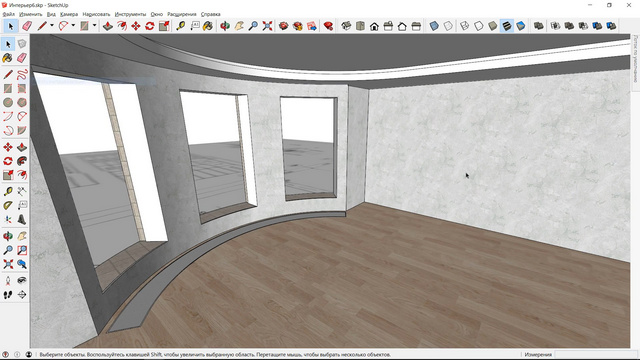Apply the Trim solid tool
This screenshot has width=640, height=360.
[597, 26]
